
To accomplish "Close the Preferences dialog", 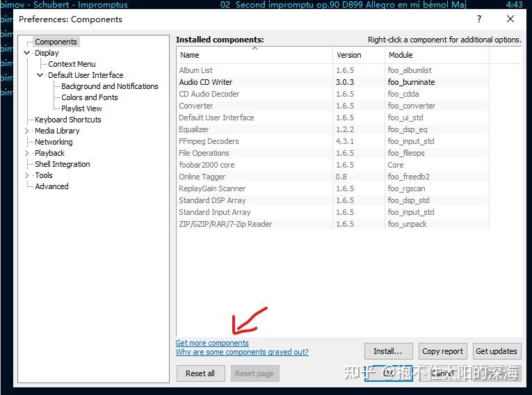I will click(x=510, y=19).
